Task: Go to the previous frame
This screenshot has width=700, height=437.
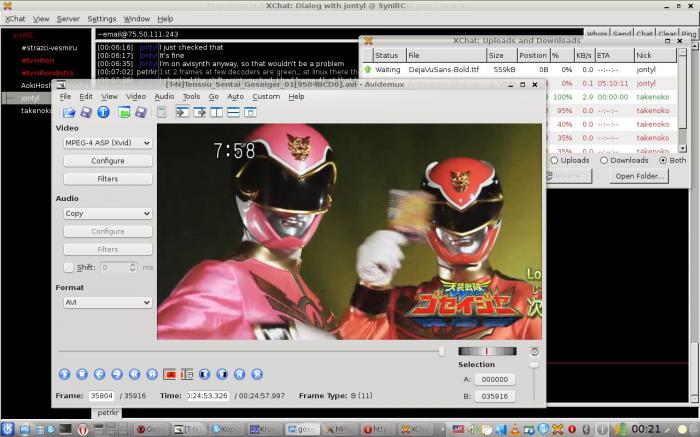Action: click(99, 374)
